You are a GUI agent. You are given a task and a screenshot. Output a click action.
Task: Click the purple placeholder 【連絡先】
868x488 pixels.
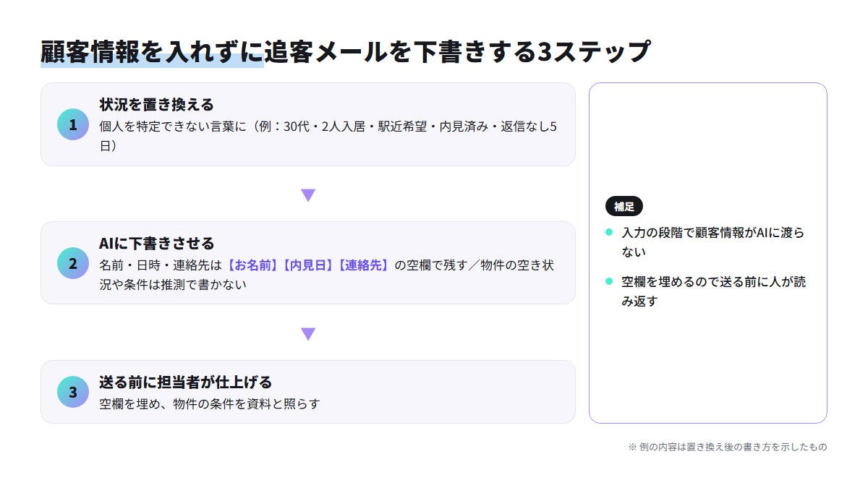point(364,265)
